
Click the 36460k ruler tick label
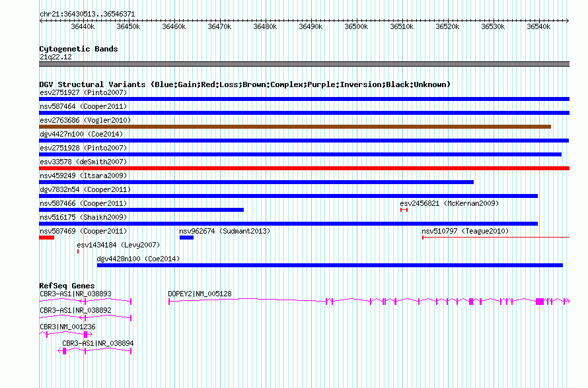pyautogui.click(x=174, y=27)
